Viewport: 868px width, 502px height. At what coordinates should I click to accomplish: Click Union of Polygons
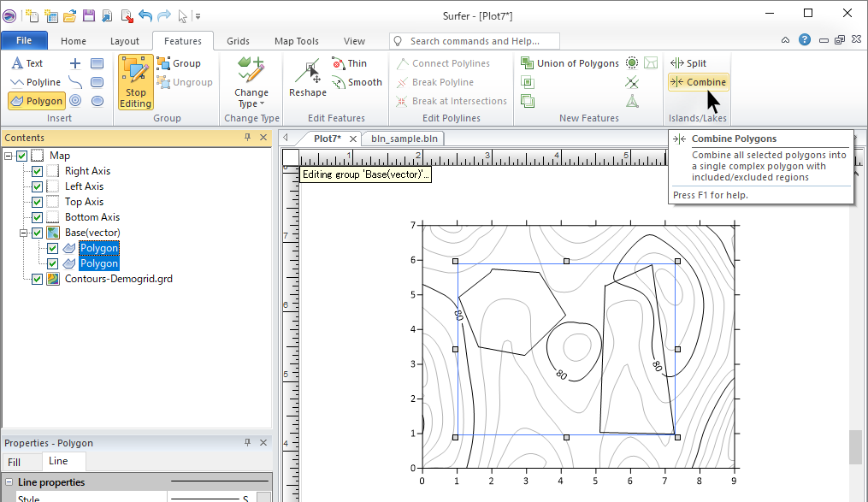[x=570, y=63]
